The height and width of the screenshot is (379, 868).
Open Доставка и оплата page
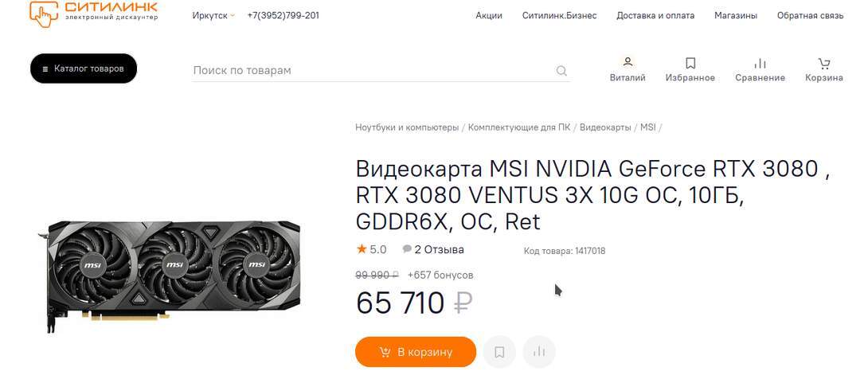tap(655, 15)
